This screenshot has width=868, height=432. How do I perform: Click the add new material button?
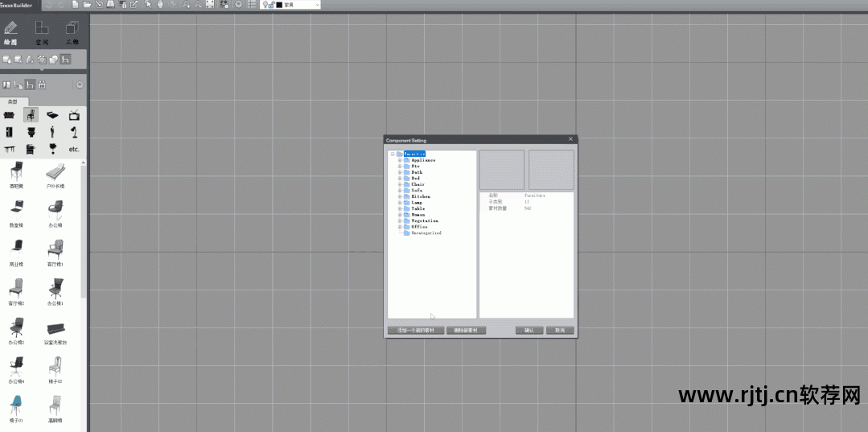click(416, 331)
